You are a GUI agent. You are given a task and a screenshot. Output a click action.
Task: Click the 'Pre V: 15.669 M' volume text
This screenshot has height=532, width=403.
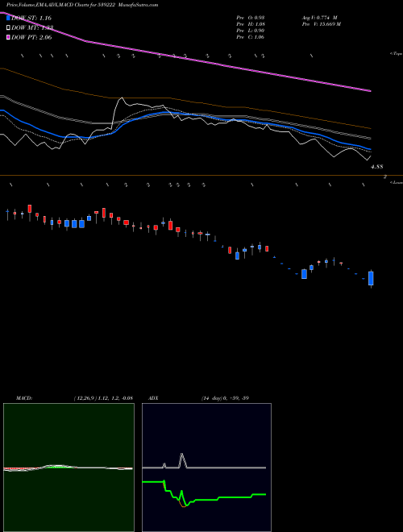pyautogui.click(x=322, y=24)
